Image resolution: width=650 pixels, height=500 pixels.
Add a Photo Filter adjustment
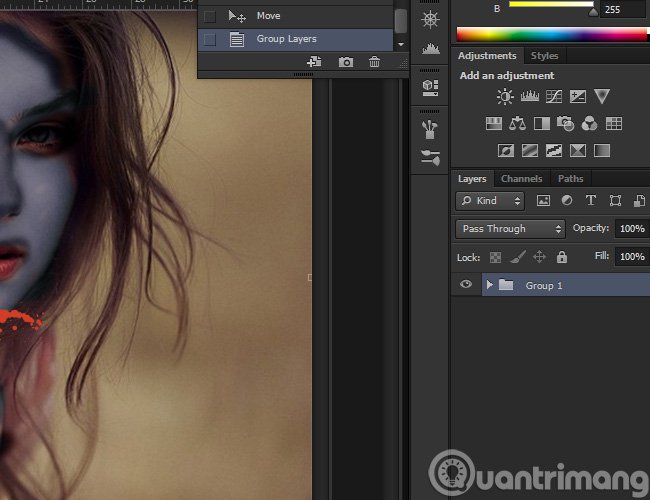click(x=565, y=124)
